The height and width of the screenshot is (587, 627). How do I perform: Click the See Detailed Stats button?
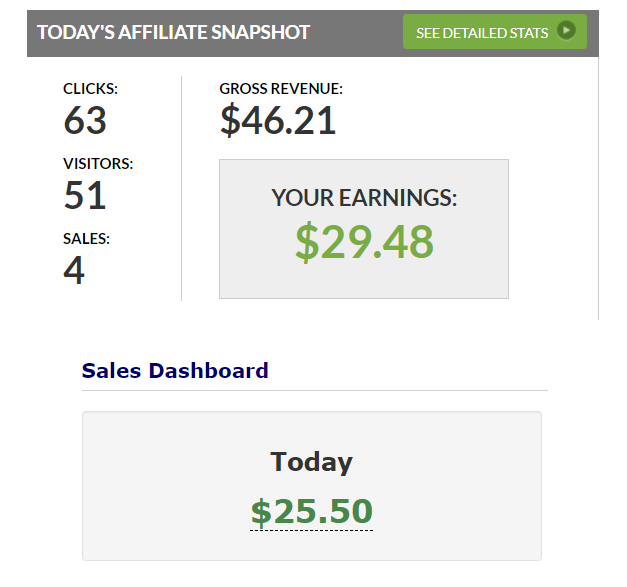(495, 32)
